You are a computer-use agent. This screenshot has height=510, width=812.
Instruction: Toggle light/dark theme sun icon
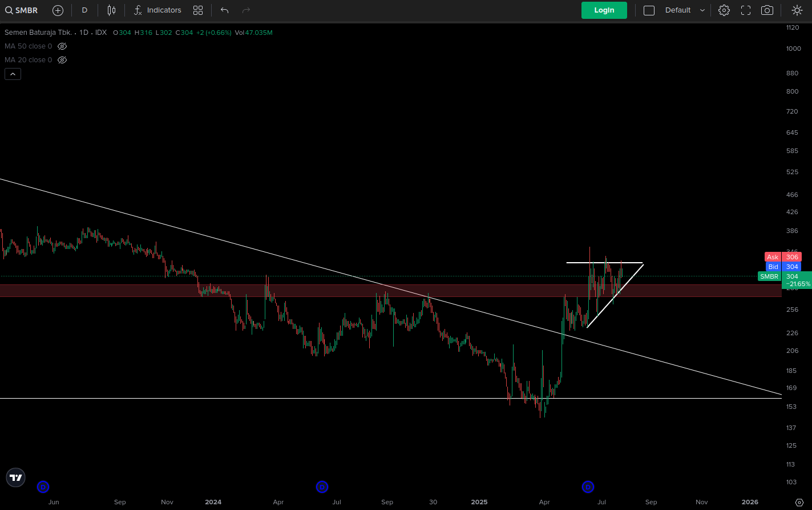click(x=797, y=10)
